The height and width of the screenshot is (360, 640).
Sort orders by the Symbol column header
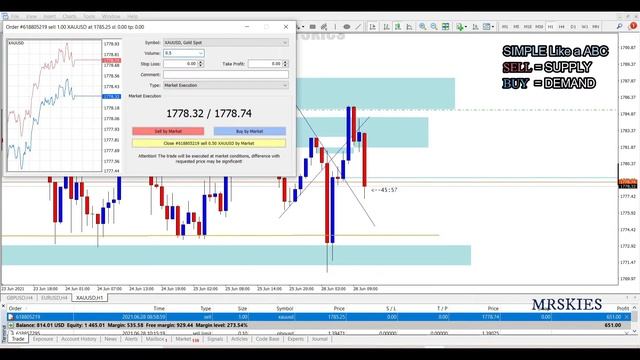click(284, 308)
